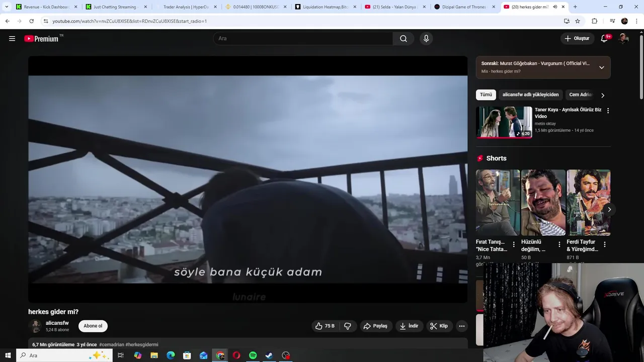Viewport: 644px width, 362px height.
Task: Share video with Paylaş button
Action: click(376, 326)
